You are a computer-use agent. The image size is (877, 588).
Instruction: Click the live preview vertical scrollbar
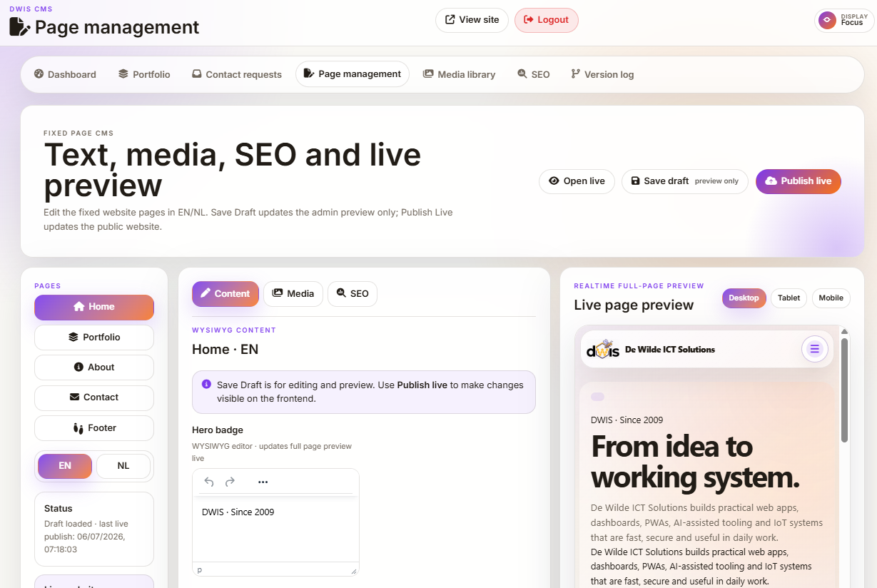845,390
